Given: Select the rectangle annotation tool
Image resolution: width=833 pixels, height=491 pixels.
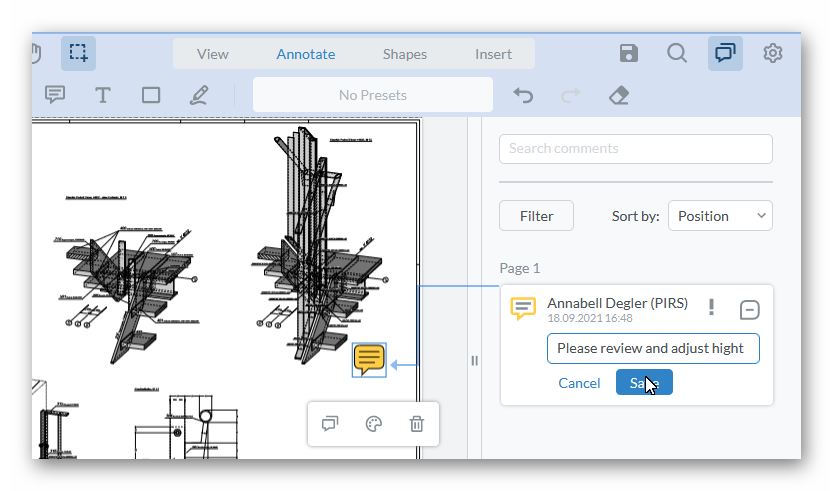Looking at the screenshot, I should click(x=151, y=95).
